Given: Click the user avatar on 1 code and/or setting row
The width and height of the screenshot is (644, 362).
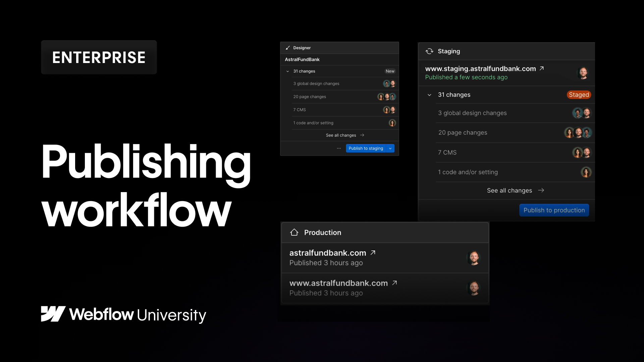Looking at the screenshot, I should click(391, 123).
